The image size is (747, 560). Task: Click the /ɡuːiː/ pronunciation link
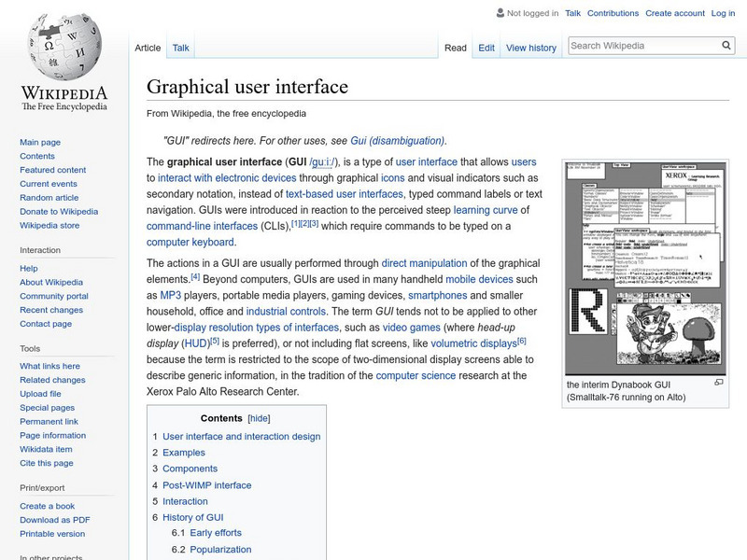(x=322, y=161)
